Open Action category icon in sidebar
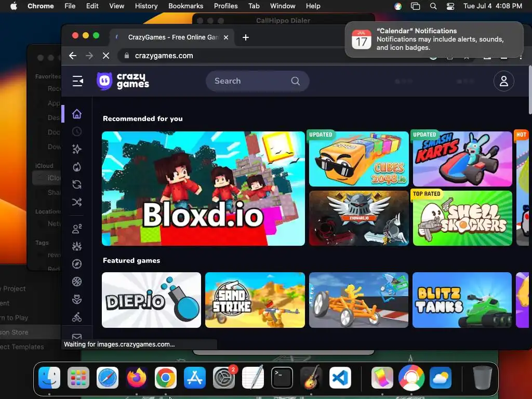Screen dimensions: 532x399 coord(77,246)
